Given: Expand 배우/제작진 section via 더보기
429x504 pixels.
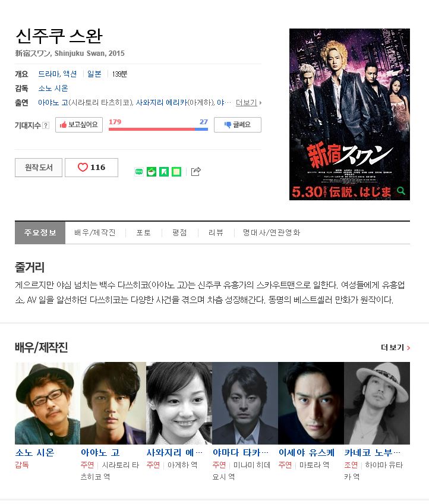Looking at the screenshot, I should click(395, 348).
